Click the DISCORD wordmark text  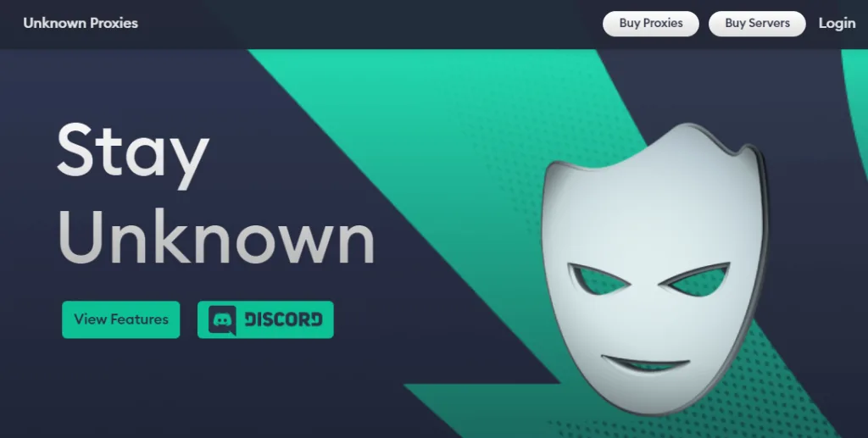tap(283, 319)
